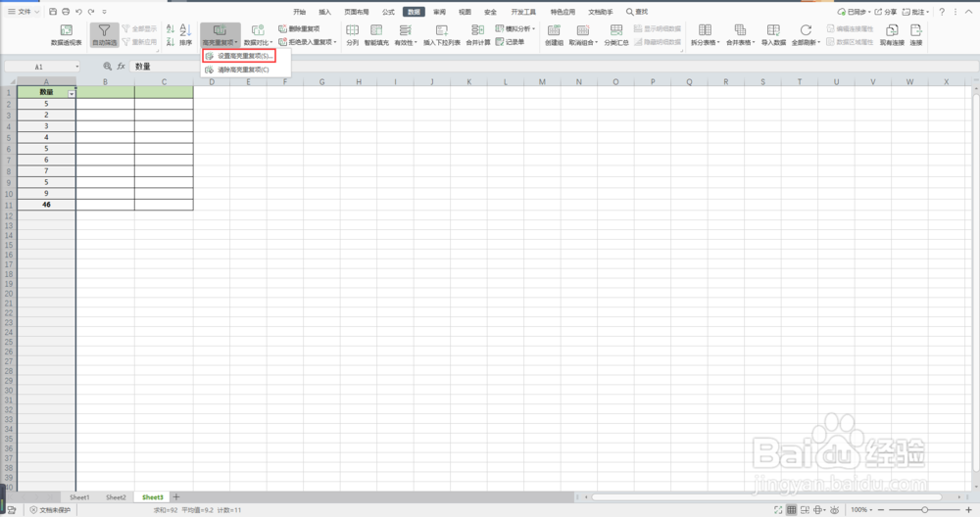Click the 文档未保护 status indicator

pos(51,510)
